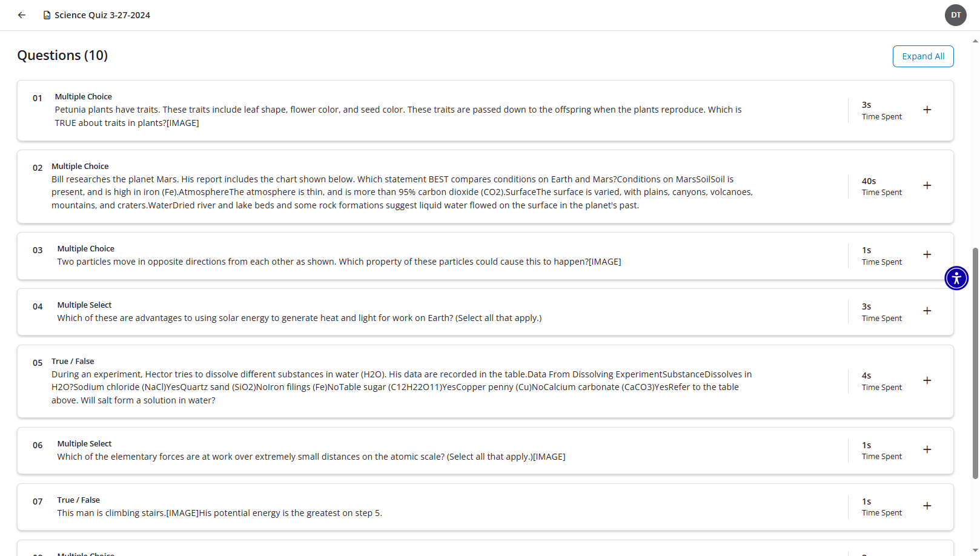Viewport: 980px width, 556px height.
Task: Click the Science Quiz 3-27-2024 title
Action: 101,15
